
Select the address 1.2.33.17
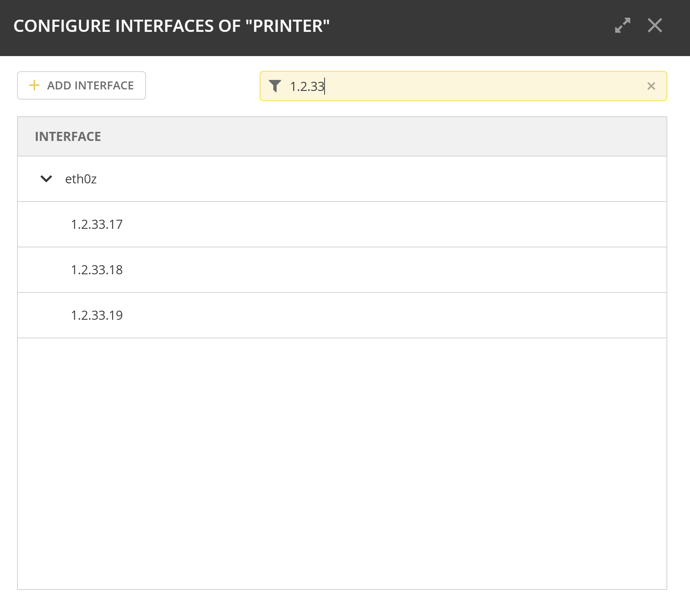(97, 224)
